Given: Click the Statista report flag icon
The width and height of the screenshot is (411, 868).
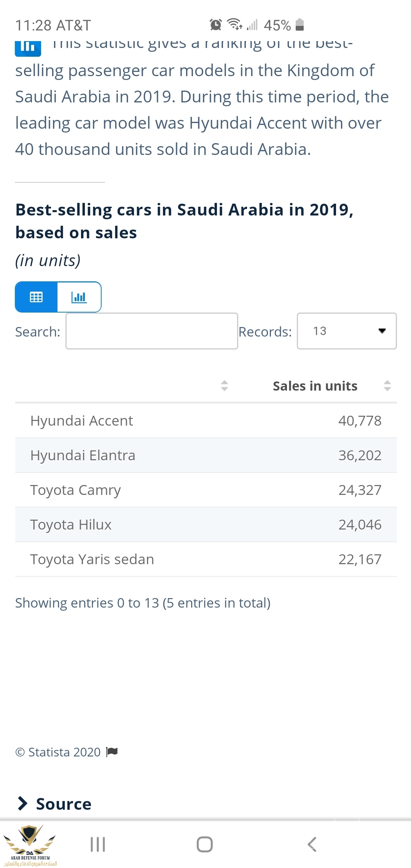Looking at the screenshot, I should [x=112, y=752].
